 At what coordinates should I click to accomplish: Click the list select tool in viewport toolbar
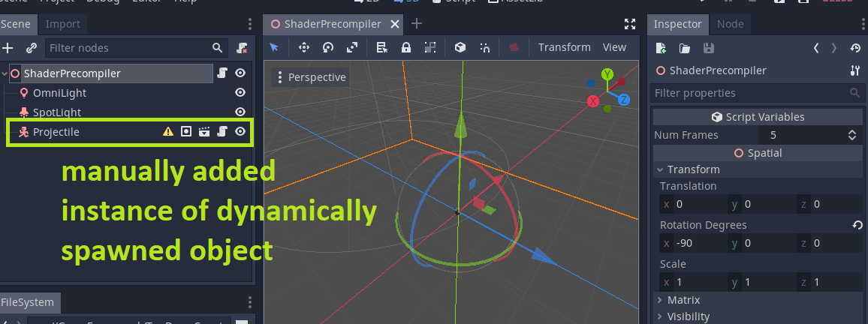click(x=382, y=47)
